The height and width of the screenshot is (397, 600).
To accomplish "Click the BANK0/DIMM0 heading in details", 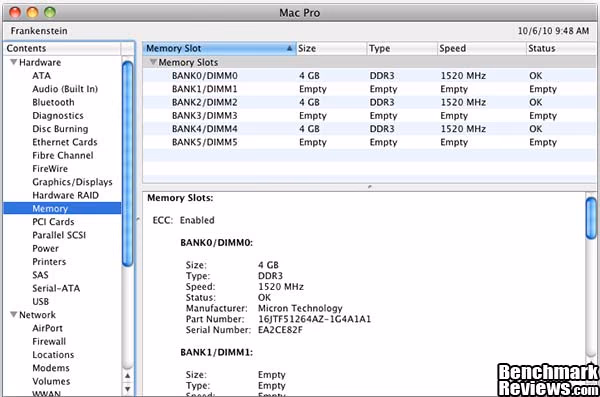I will [x=217, y=243].
